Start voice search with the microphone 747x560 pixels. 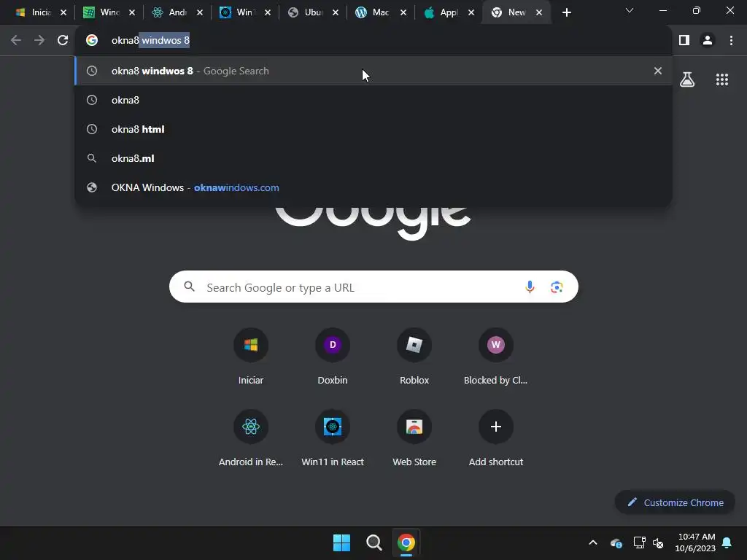530,287
